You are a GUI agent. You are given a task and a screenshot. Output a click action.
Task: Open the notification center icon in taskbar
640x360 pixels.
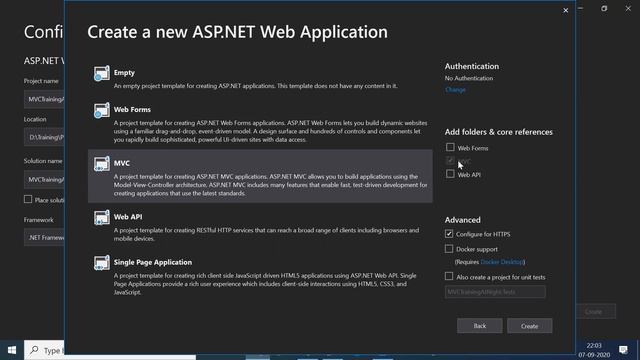(x=623, y=350)
